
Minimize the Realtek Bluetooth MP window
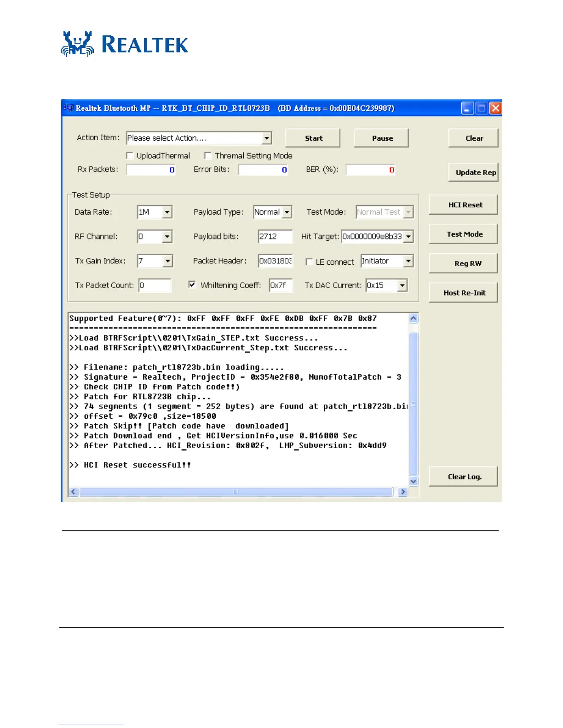(x=467, y=108)
